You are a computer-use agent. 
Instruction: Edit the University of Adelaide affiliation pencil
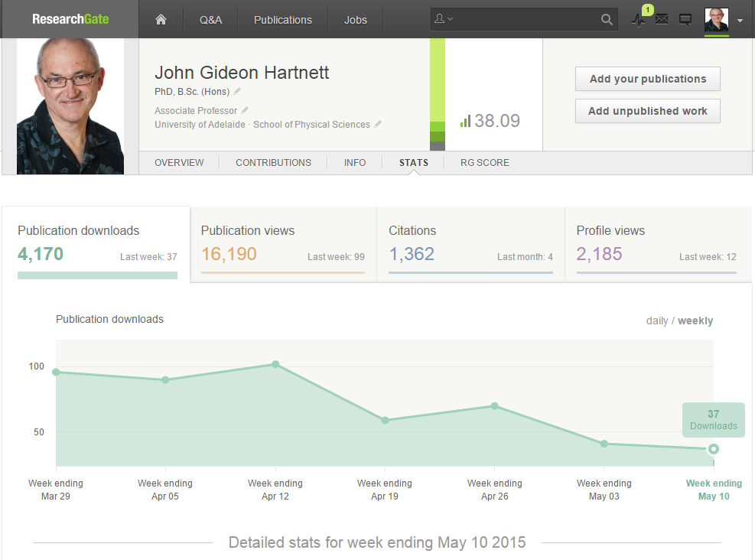point(378,125)
